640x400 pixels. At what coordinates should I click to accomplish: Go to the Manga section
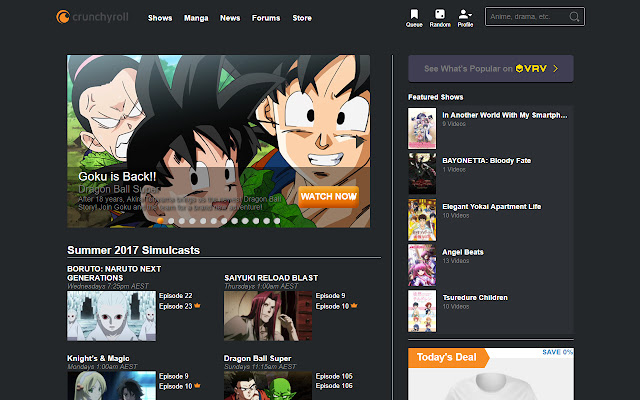196,18
